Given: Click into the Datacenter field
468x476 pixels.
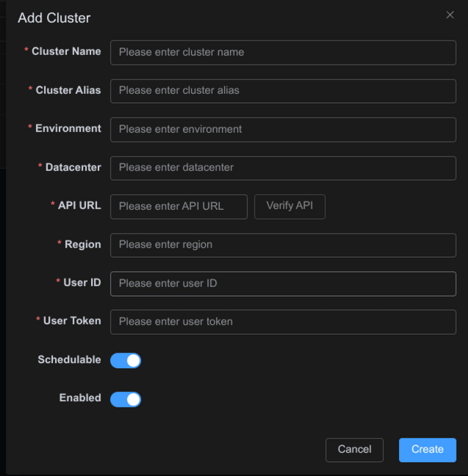Looking at the screenshot, I should 283,167.
